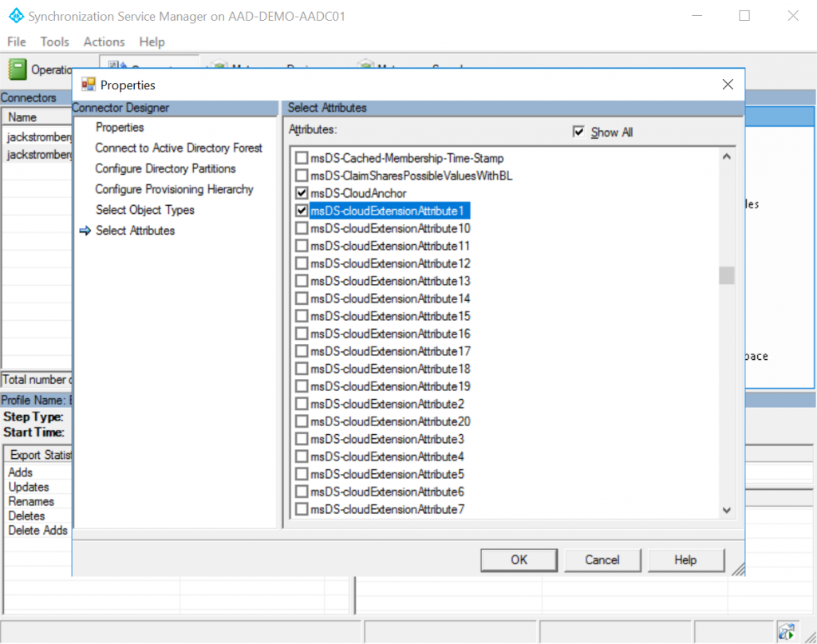Select the Select Attributes page entry

(135, 231)
